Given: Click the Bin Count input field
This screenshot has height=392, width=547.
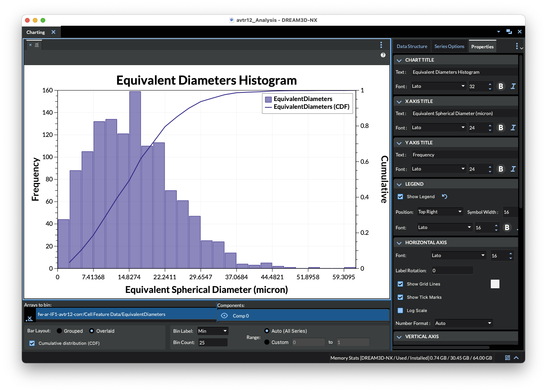Looking at the screenshot, I should coord(213,342).
